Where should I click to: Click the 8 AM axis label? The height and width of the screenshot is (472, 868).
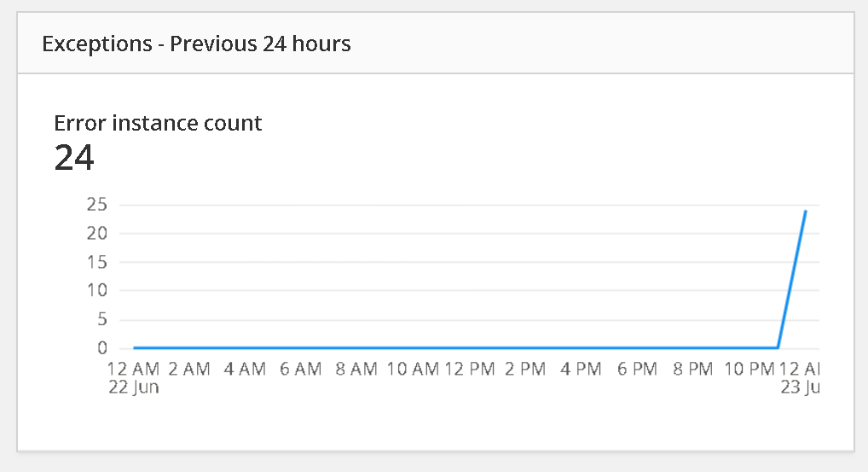coord(357,369)
